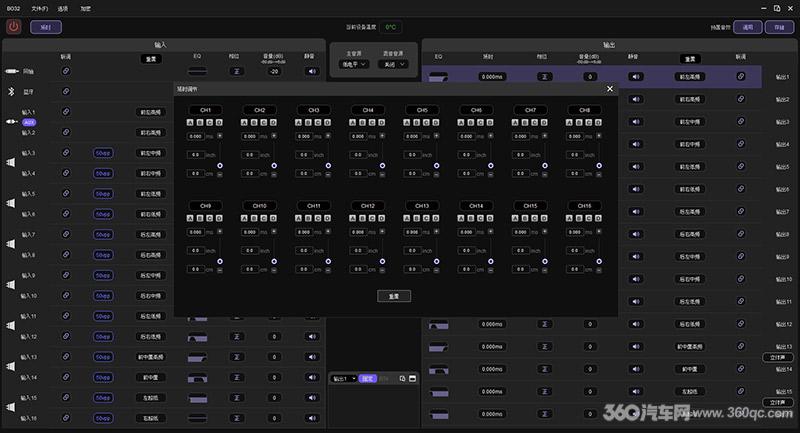The width and height of the screenshot is (800, 433).
Task: Click the 重置 button in the delay dialog
Action: pyautogui.click(x=394, y=296)
